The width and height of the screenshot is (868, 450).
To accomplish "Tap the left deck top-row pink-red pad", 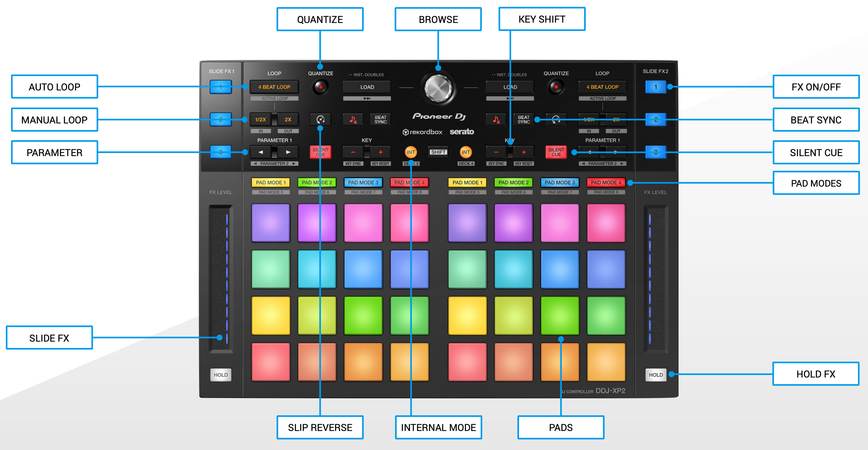I will [410, 223].
